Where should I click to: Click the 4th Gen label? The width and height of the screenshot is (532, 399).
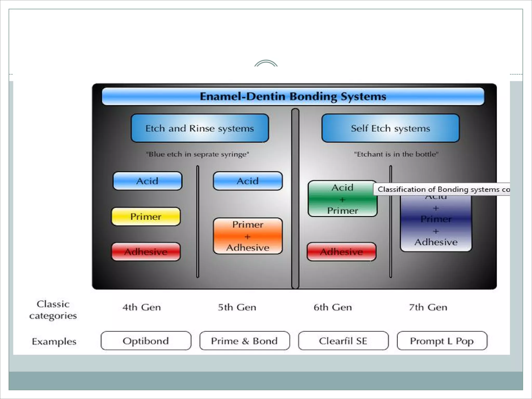[x=142, y=307]
